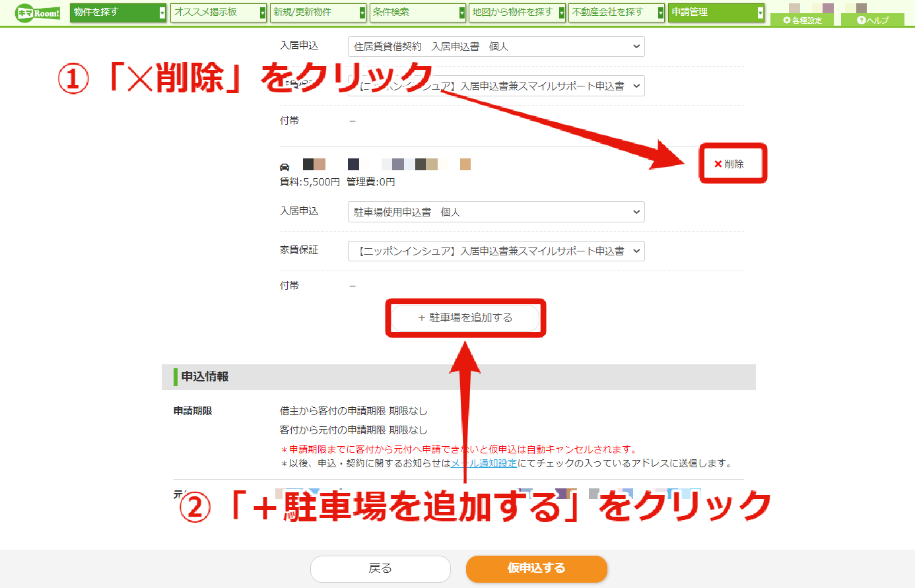Open the 申請管理 menu
The image size is (915, 588).
716,13
